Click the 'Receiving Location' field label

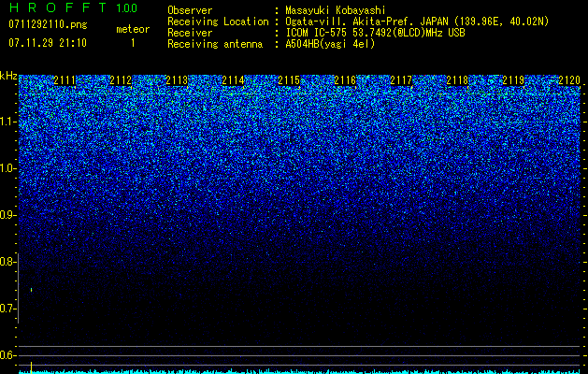[x=218, y=22]
